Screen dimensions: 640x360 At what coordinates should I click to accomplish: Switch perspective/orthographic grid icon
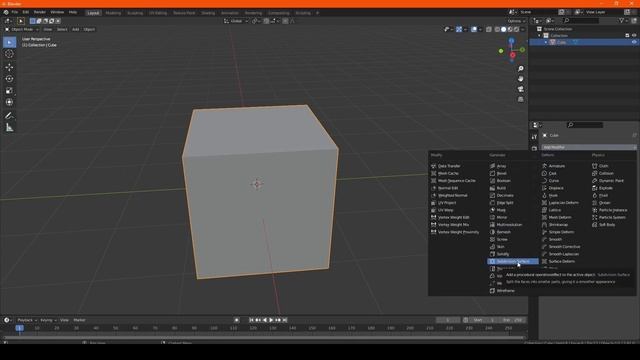click(520, 99)
